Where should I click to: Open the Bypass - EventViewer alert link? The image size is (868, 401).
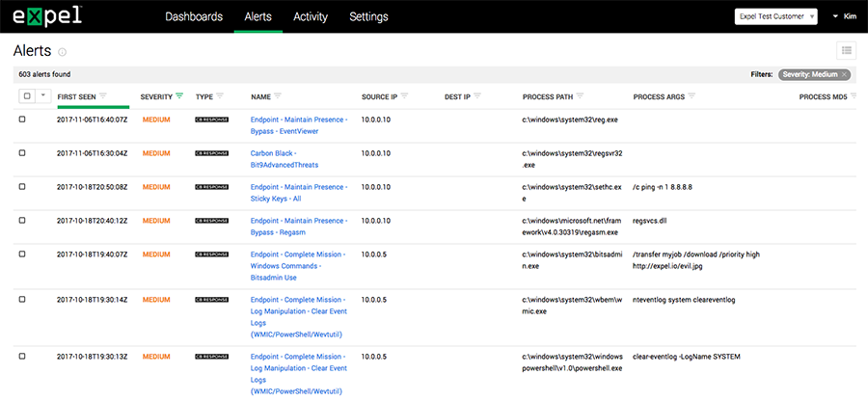[x=299, y=125]
